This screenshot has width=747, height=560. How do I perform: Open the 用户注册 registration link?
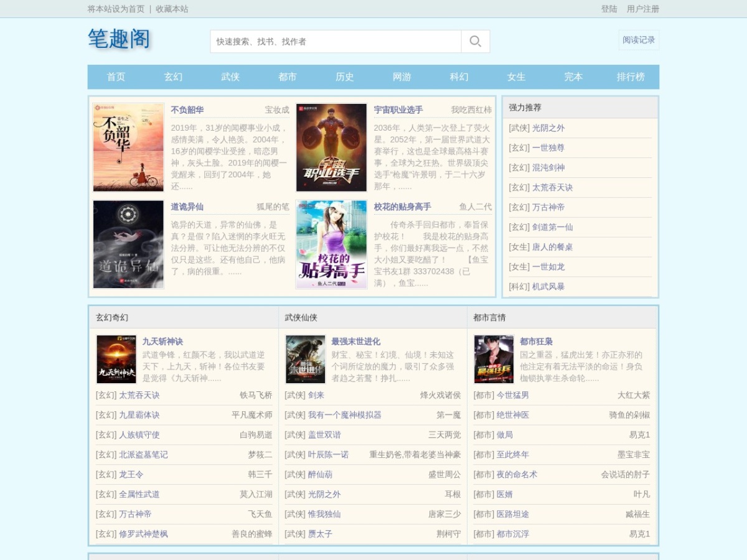click(643, 9)
